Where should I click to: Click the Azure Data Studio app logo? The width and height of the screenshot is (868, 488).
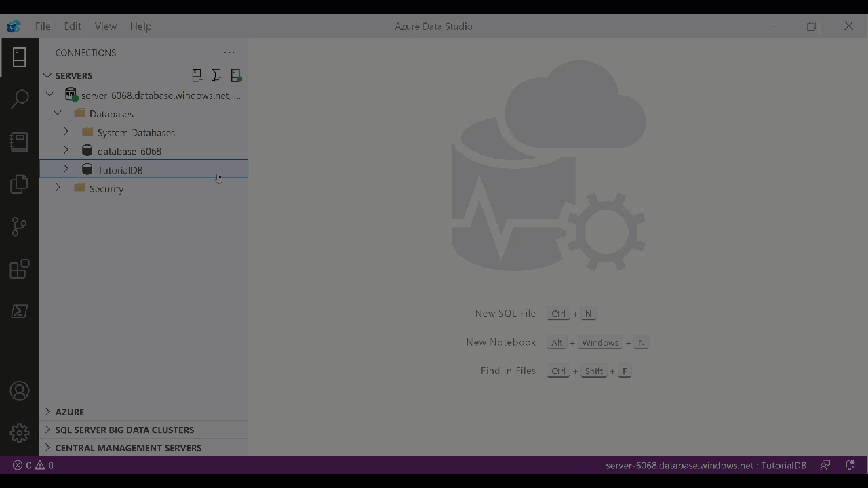pos(14,26)
